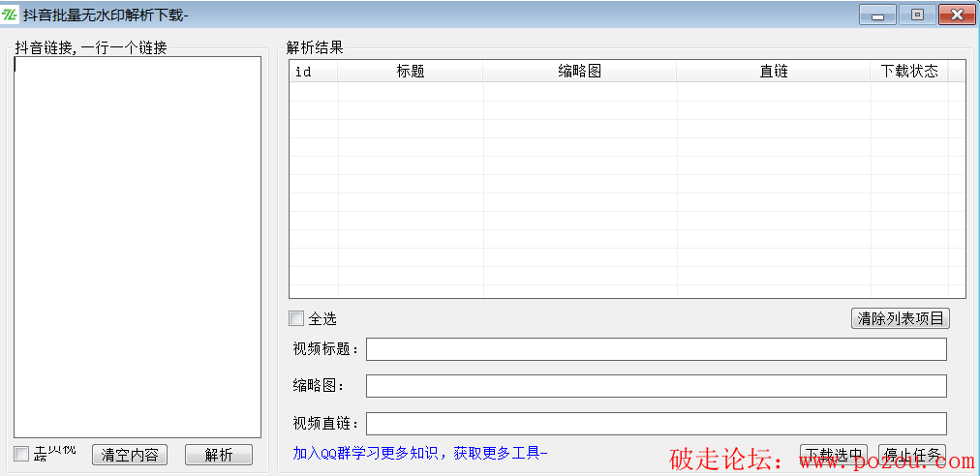Click the 清空内容 button

(x=130, y=455)
